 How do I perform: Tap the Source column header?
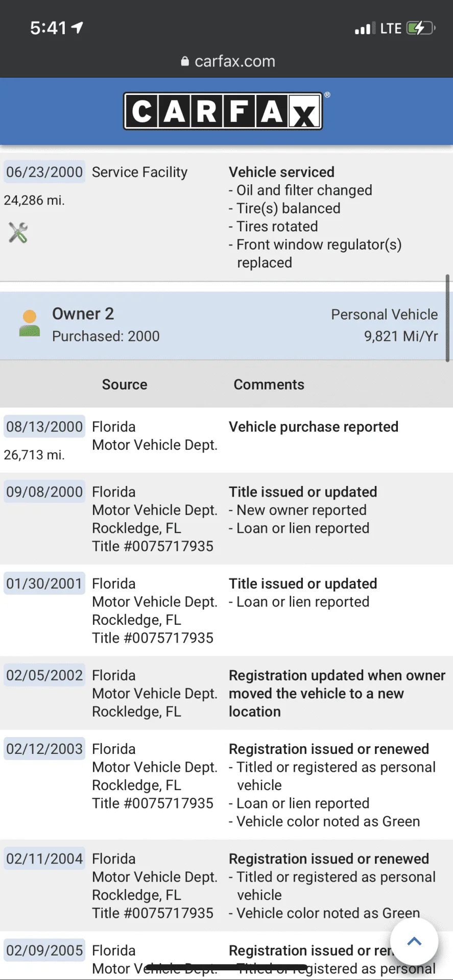pos(125,384)
